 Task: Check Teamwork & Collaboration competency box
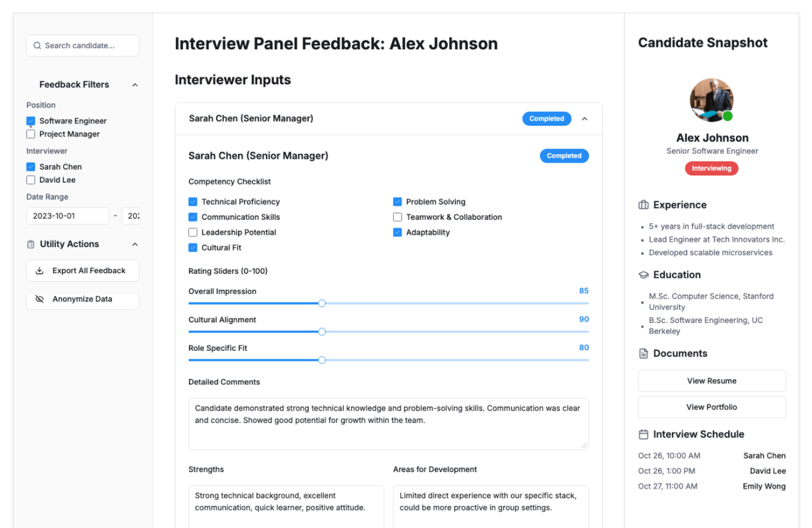click(398, 217)
